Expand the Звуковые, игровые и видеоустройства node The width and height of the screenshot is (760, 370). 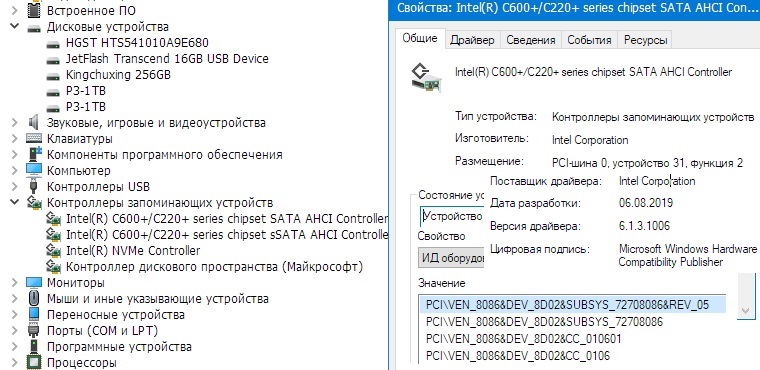(15, 123)
